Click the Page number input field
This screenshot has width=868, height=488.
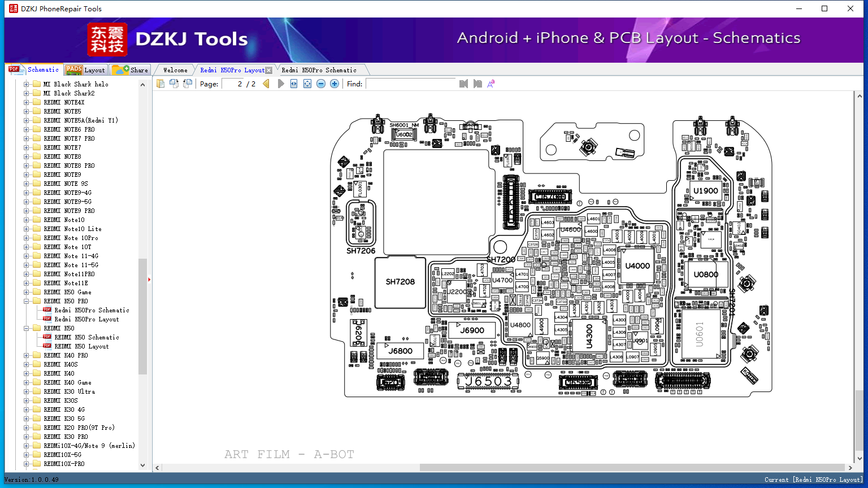233,84
